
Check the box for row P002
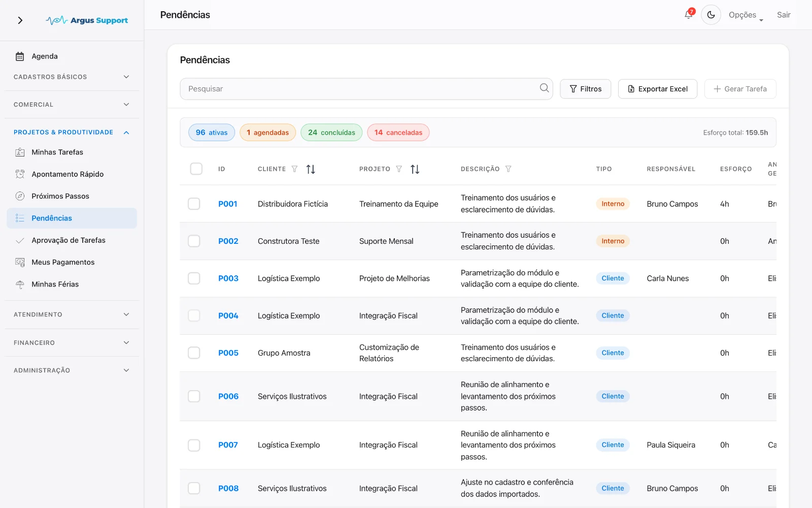[x=194, y=241]
